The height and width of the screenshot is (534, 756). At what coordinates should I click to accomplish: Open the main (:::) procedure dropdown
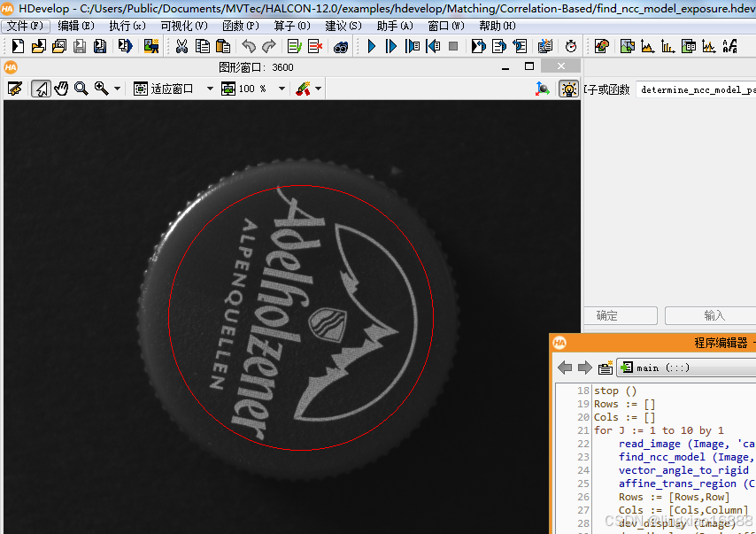pos(687,368)
